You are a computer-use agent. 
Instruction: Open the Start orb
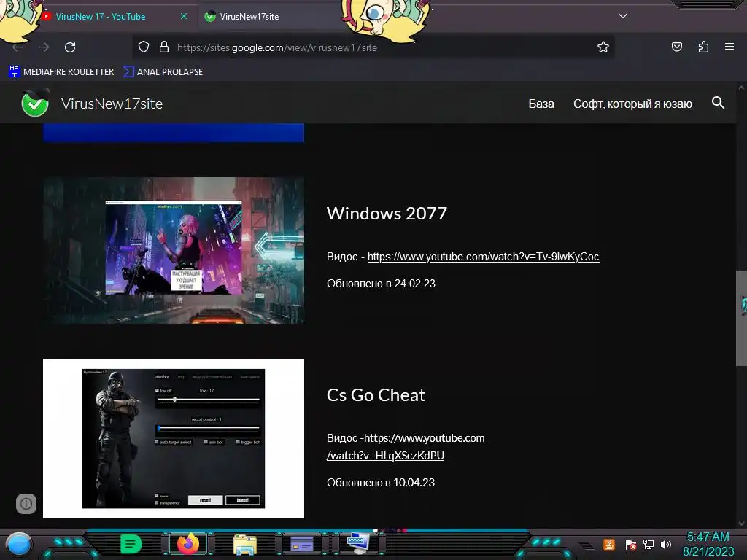click(x=19, y=545)
